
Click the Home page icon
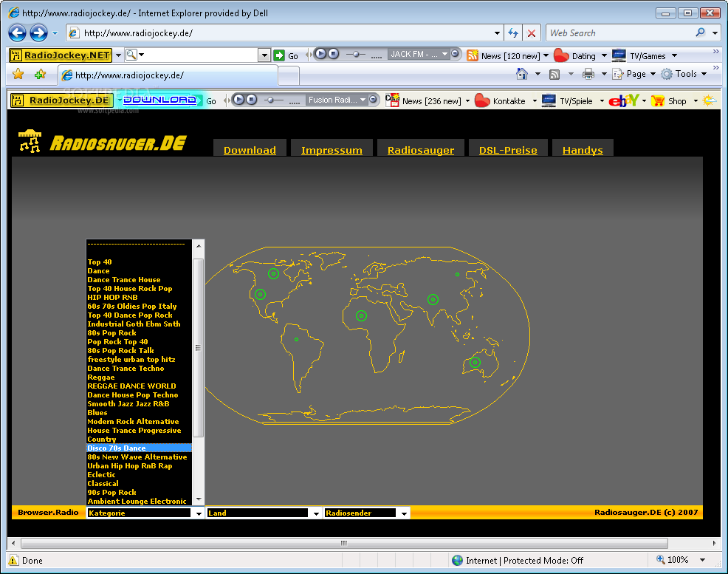point(522,74)
